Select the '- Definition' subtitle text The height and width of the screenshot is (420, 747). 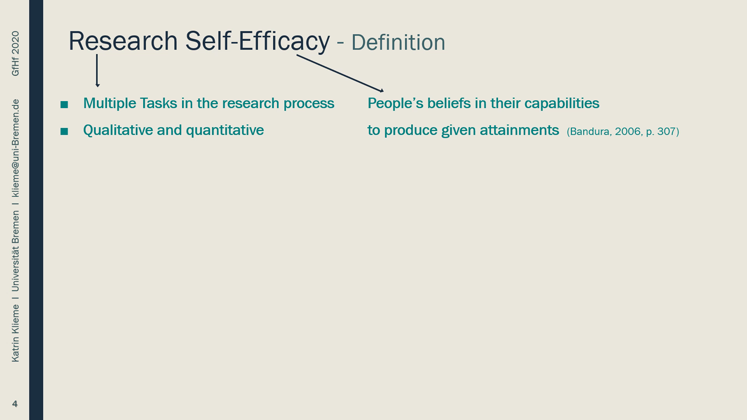click(x=391, y=43)
